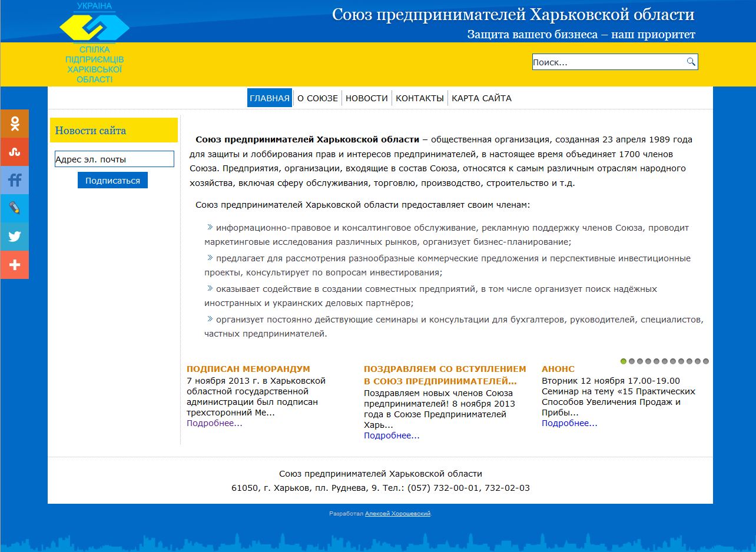Open the АНОНС news headline
Screen dimensions: 756x552
pyautogui.click(x=558, y=369)
